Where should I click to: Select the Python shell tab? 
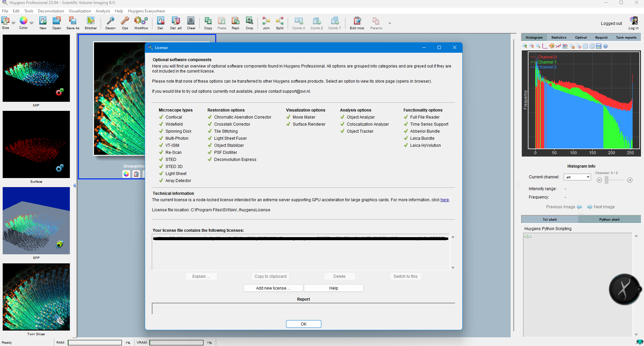609,219
